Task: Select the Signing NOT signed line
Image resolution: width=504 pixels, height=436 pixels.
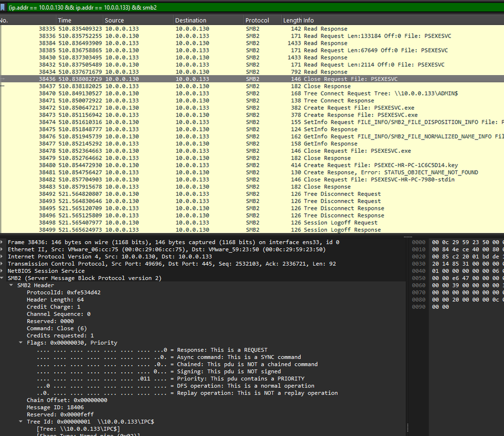Action: [159, 371]
